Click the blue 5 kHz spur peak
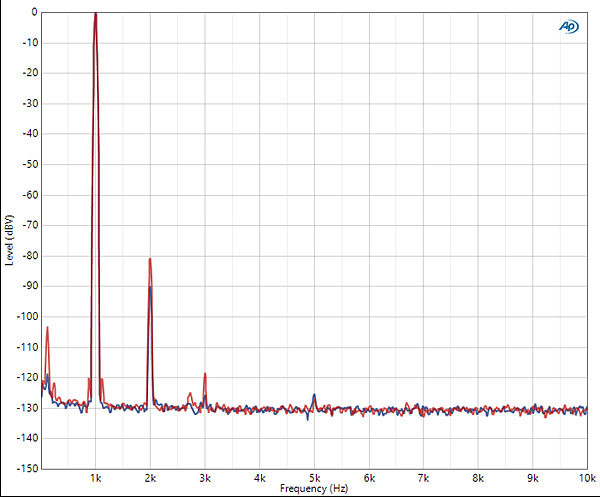 coord(315,395)
